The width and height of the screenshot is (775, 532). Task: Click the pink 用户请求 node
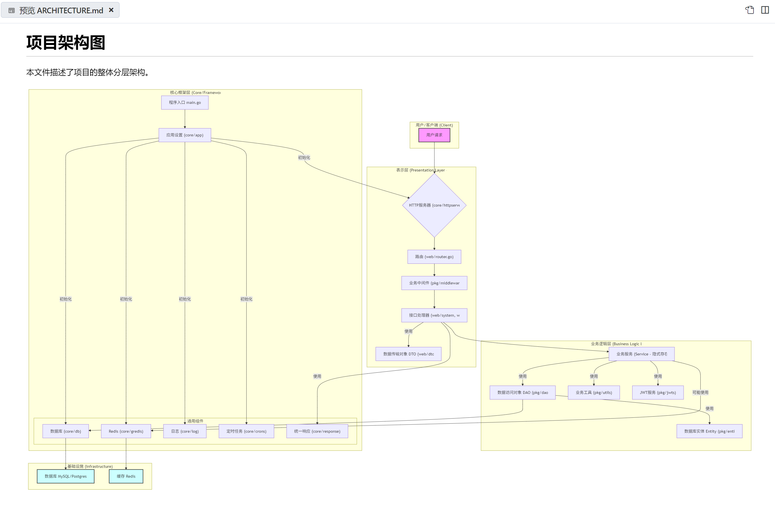(x=434, y=135)
